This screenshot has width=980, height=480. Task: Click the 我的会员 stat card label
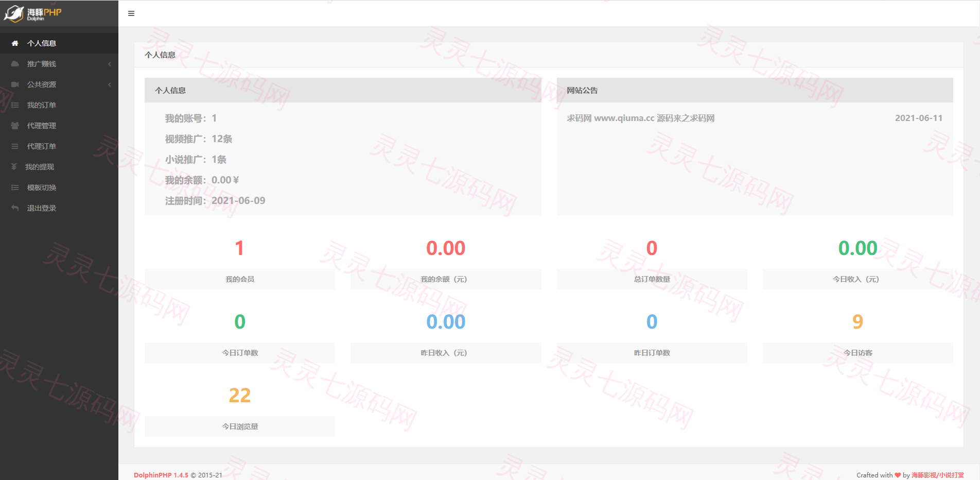[240, 279]
